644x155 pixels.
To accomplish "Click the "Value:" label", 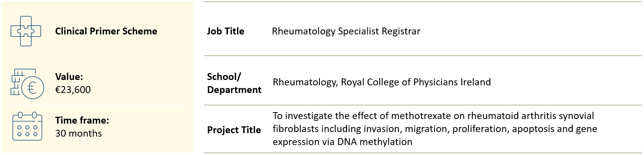I will [69, 77].
